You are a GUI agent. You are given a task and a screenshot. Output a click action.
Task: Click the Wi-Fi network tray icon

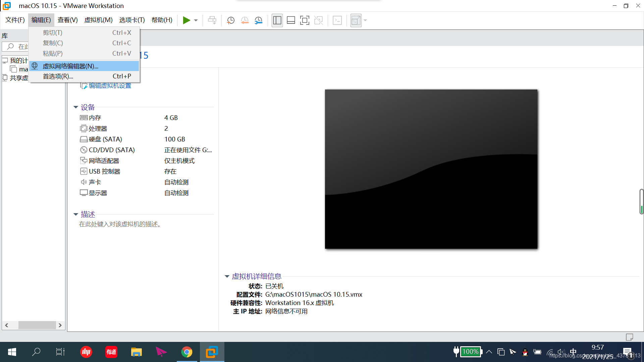coord(550,352)
